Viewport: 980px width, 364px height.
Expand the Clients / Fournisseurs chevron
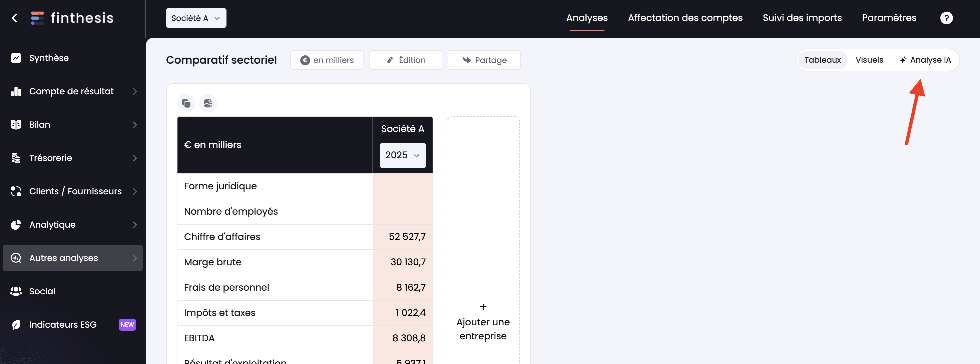[135, 191]
